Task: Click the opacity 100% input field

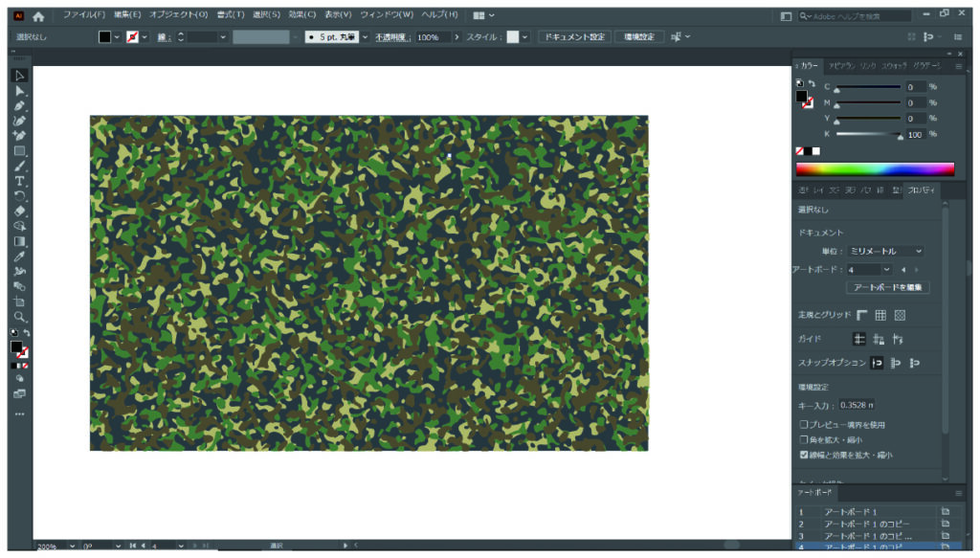Action: [x=434, y=37]
